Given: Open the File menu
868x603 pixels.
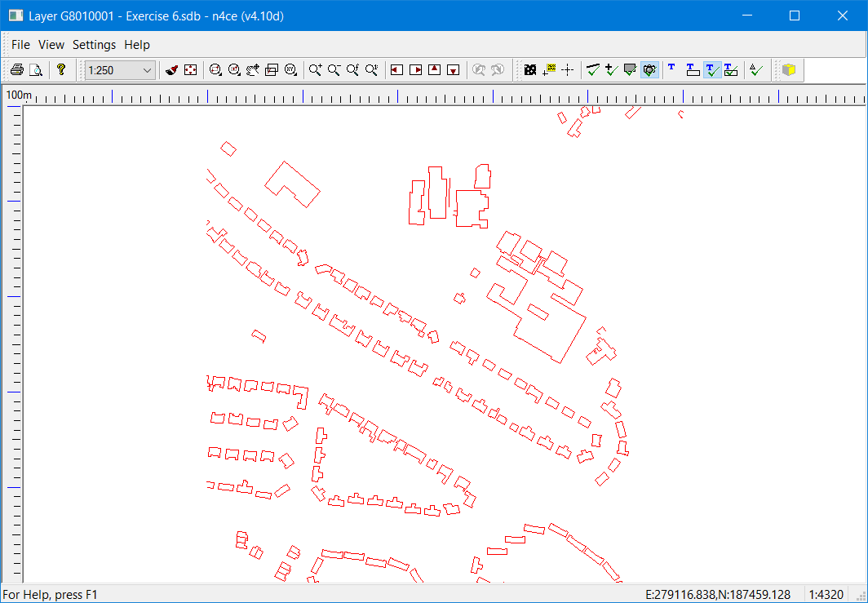Looking at the screenshot, I should [x=21, y=45].
